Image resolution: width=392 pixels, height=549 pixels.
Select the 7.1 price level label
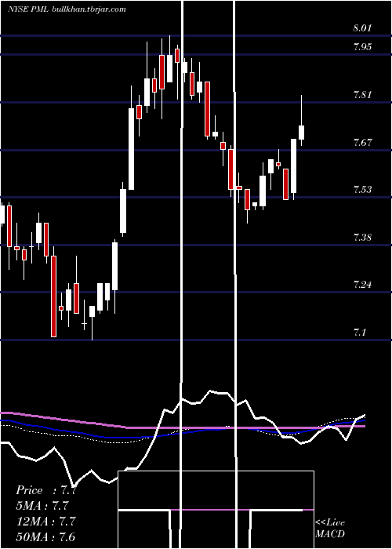(360, 332)
